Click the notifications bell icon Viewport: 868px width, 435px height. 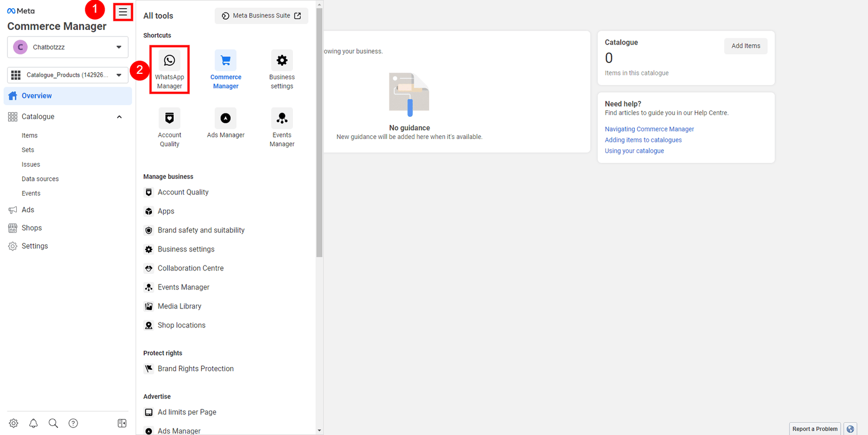34,423
